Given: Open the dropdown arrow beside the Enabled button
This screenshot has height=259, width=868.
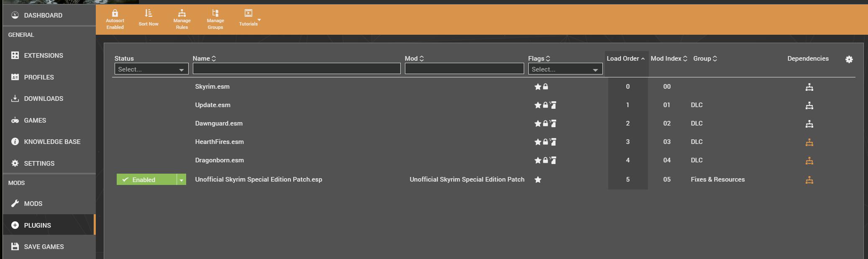Looking at the screenshot, I should tap(182, 180).
